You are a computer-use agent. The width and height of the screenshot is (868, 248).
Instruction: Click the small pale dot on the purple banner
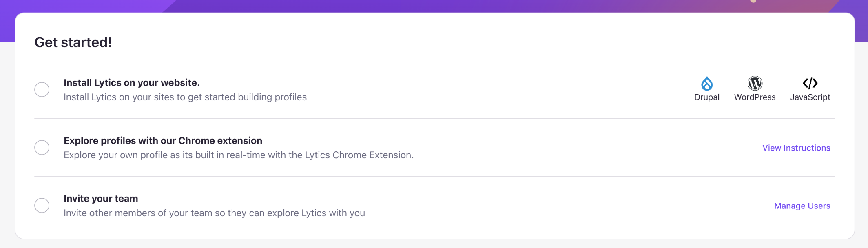(x=753, y=1)
